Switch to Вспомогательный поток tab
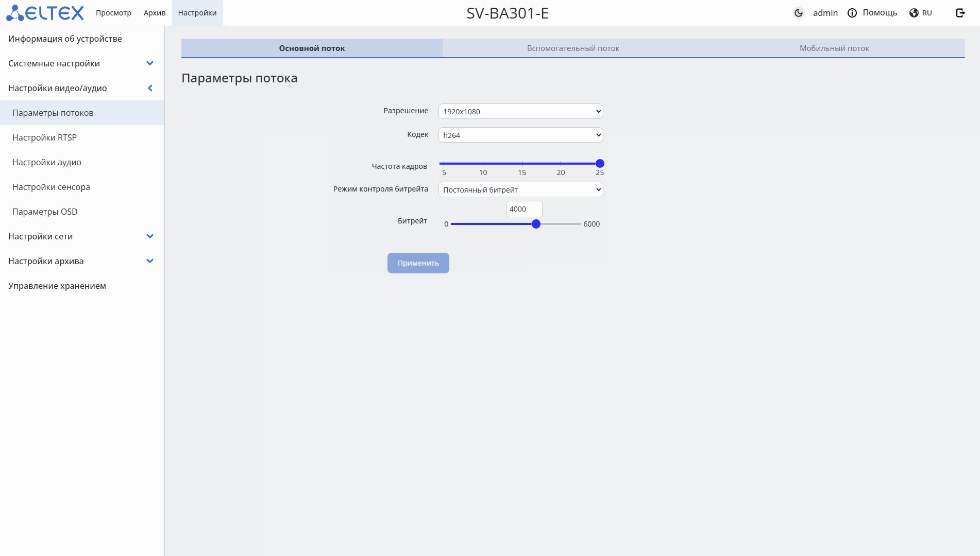Screen dimensions: 980x556 click(x=573, y=48)
